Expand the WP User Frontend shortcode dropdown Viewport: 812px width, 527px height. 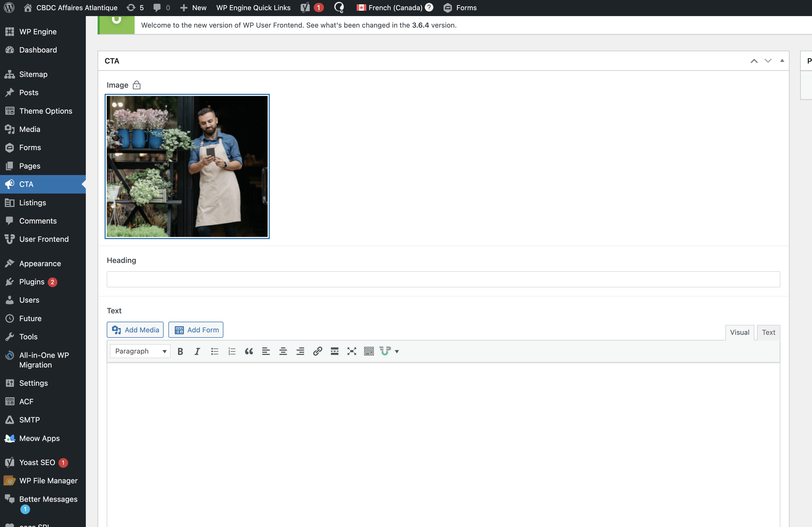(x=396, y=351)
